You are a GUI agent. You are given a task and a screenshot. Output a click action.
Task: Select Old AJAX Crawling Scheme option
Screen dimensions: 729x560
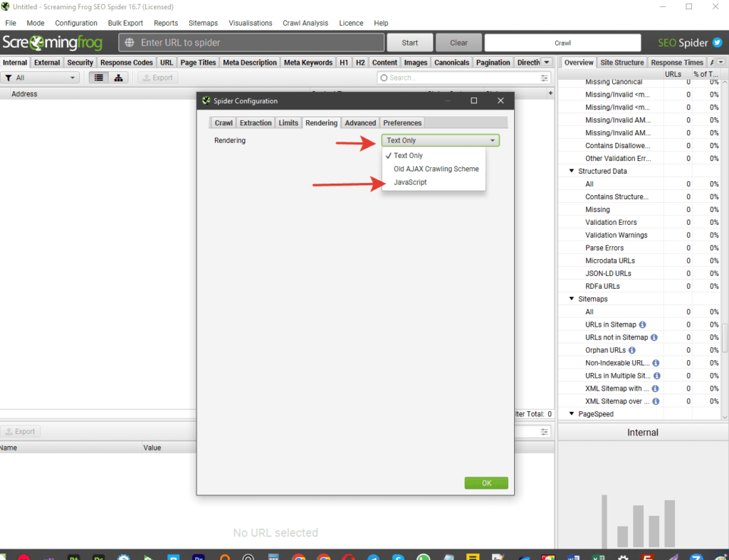coord(434,169)
